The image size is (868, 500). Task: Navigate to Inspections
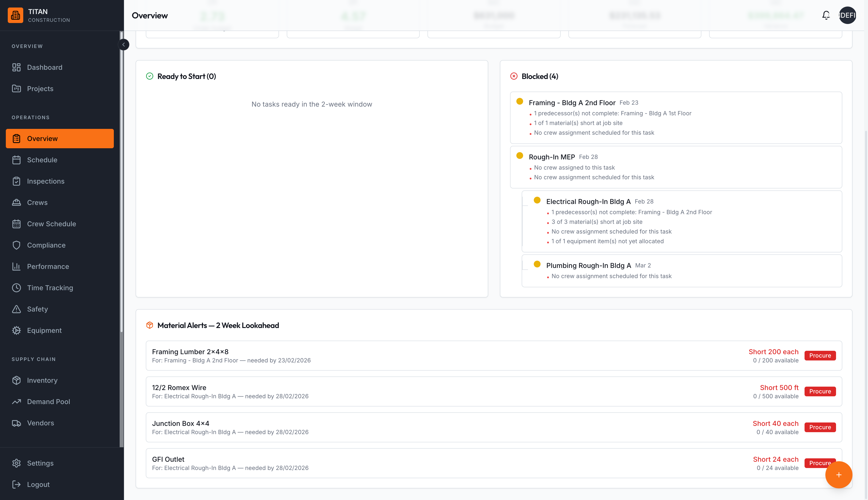pos(60,181)
